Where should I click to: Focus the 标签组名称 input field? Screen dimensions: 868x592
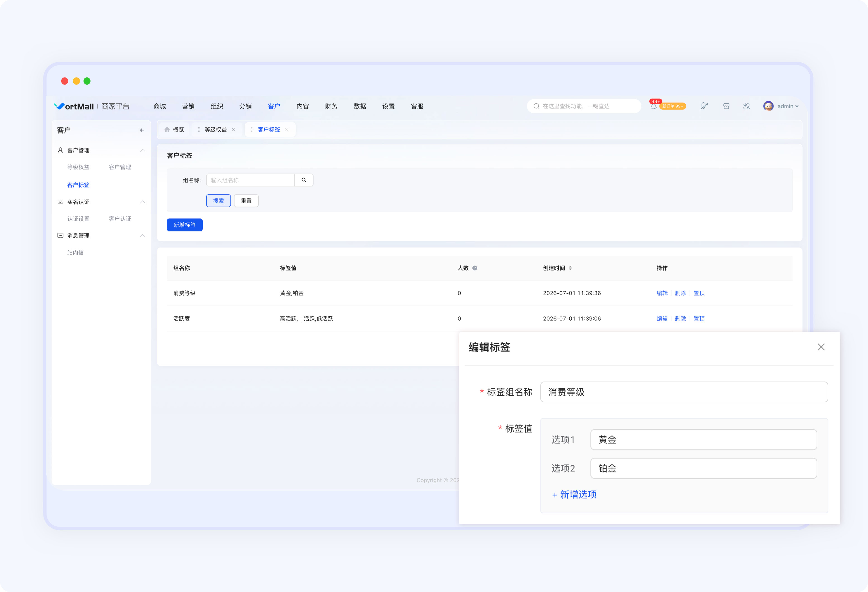point(684,392)
